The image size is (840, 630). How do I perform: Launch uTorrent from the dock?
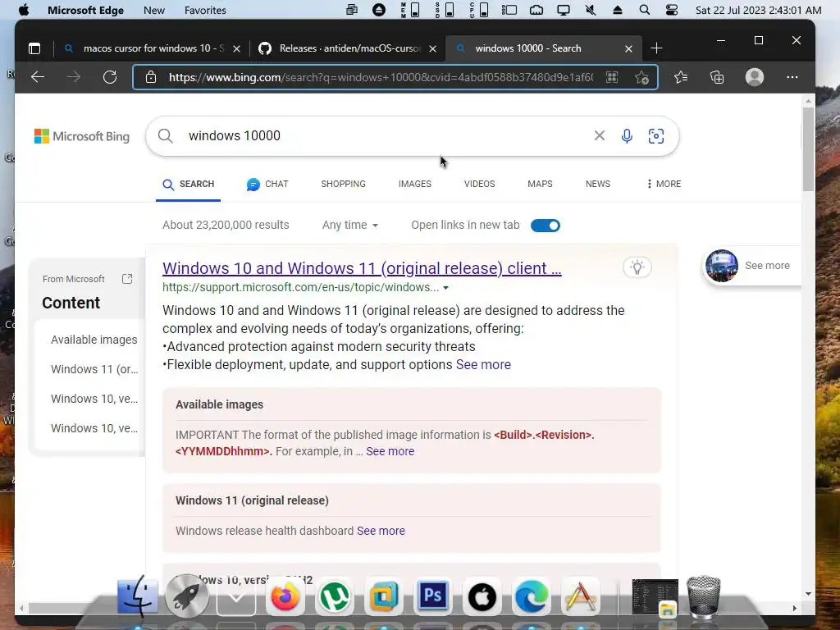click(x=335, y=596)
